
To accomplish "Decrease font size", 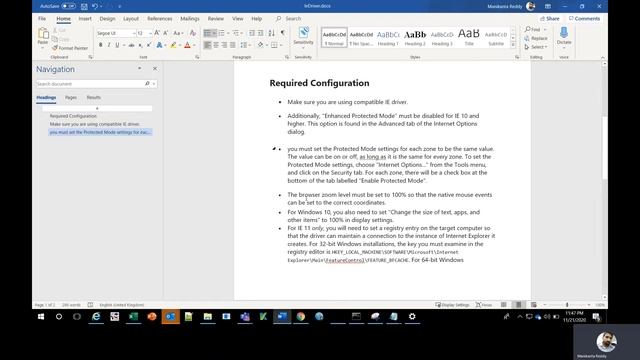I will (166, 33).
